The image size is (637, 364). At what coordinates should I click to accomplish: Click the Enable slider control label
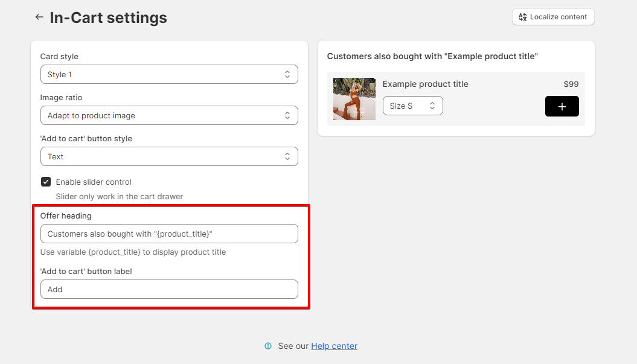point(94,182)
